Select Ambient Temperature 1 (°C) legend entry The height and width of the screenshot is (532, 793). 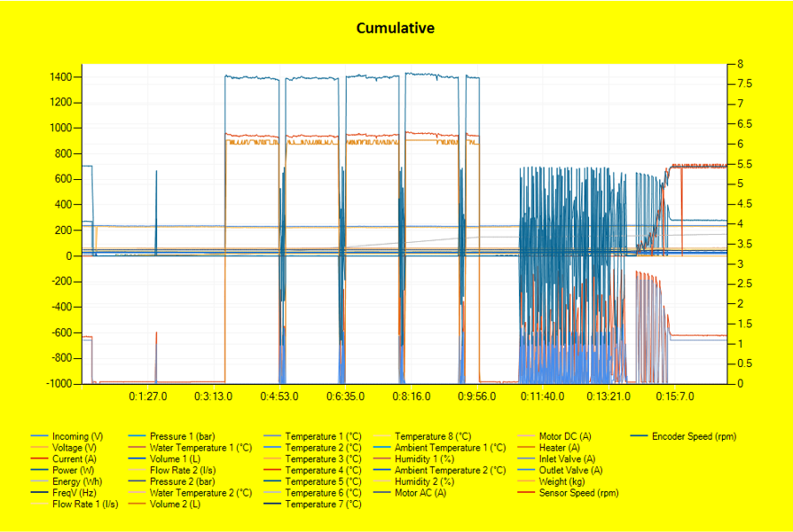[450, 448]
